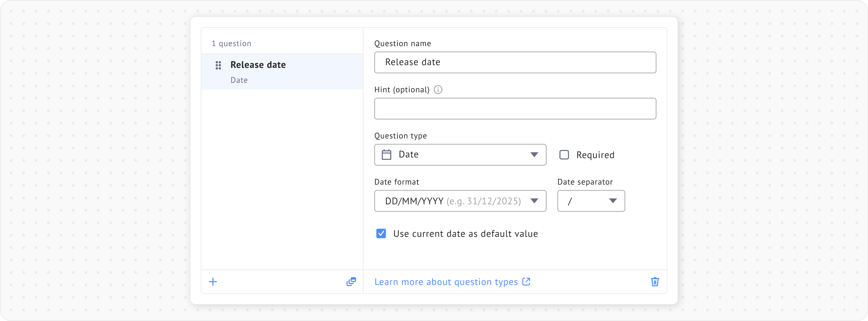Uncheck Use current date as default value
Viewport: 868px width, 321px height.
(381, 233)
